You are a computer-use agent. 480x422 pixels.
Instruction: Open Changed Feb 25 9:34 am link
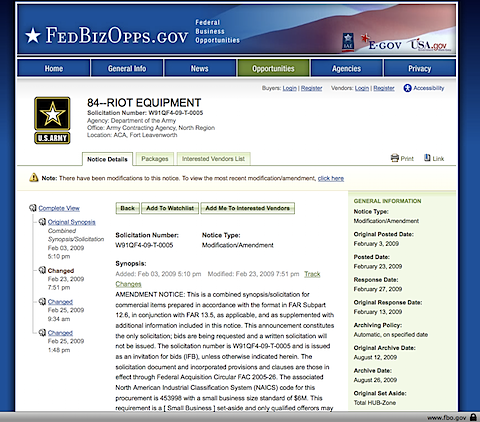pos(60,302)
